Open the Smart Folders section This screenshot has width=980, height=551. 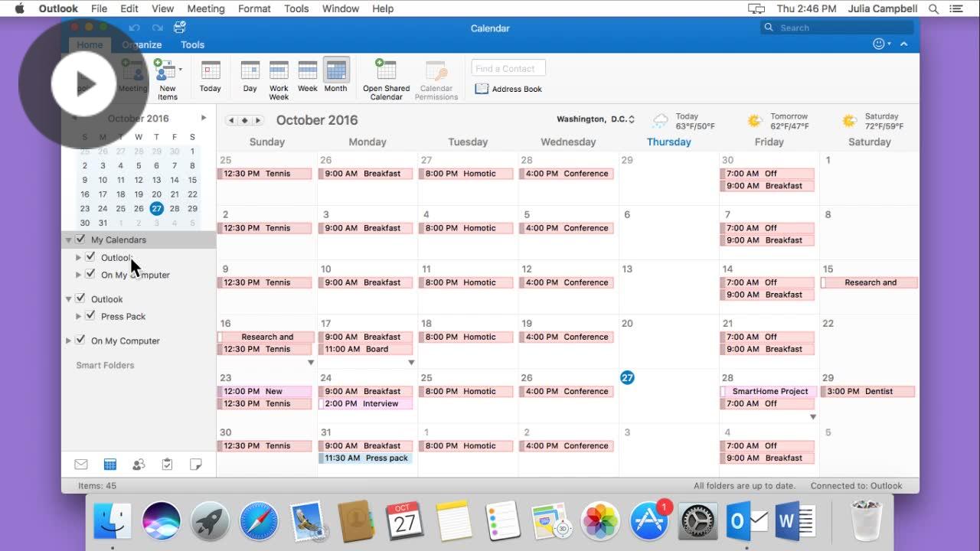(105, 365)
